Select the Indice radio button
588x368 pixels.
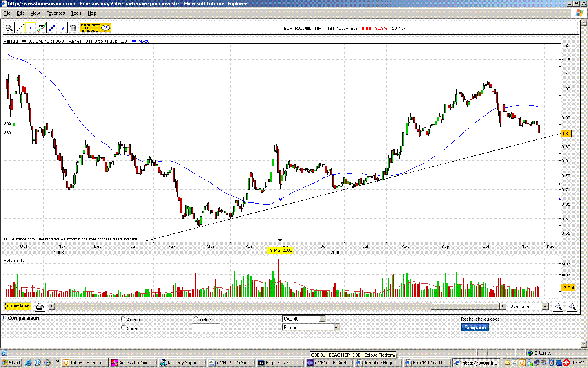(196, 319)
